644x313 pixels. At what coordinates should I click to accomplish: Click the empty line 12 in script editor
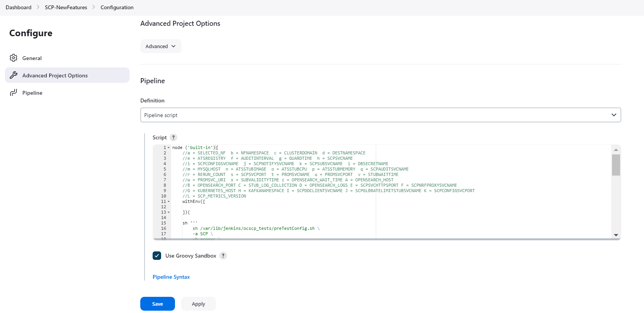coord(391,207)
